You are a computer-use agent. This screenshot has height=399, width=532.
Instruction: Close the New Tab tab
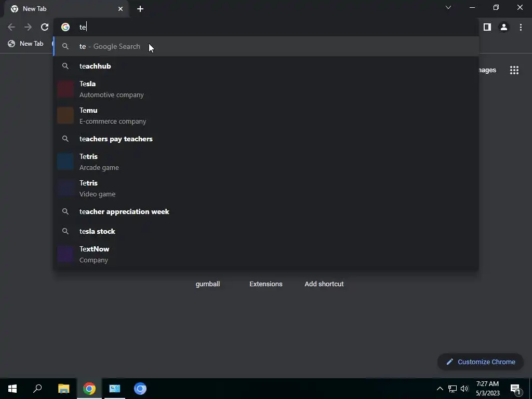coord(121,9)
